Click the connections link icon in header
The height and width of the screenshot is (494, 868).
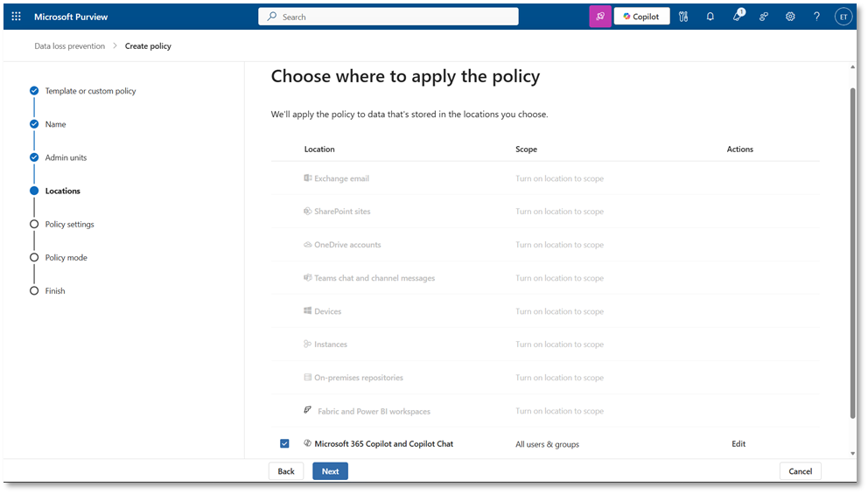pos(764,17)
